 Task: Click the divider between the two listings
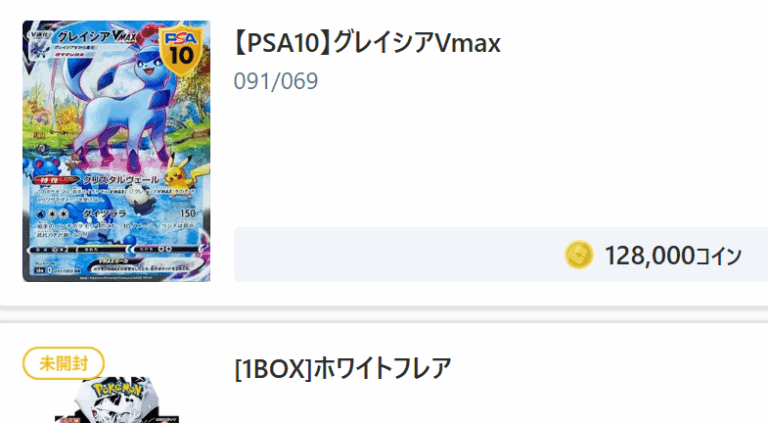tap(384, 314)
